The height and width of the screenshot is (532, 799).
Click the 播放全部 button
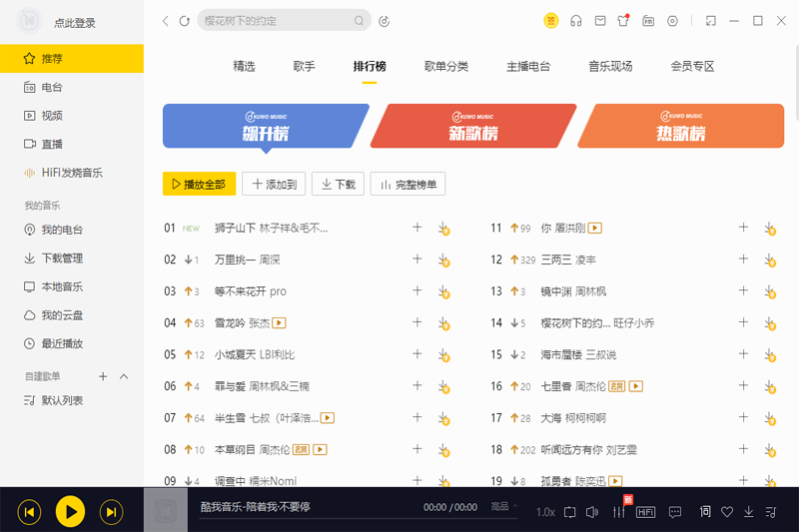(x=199, y=184)
